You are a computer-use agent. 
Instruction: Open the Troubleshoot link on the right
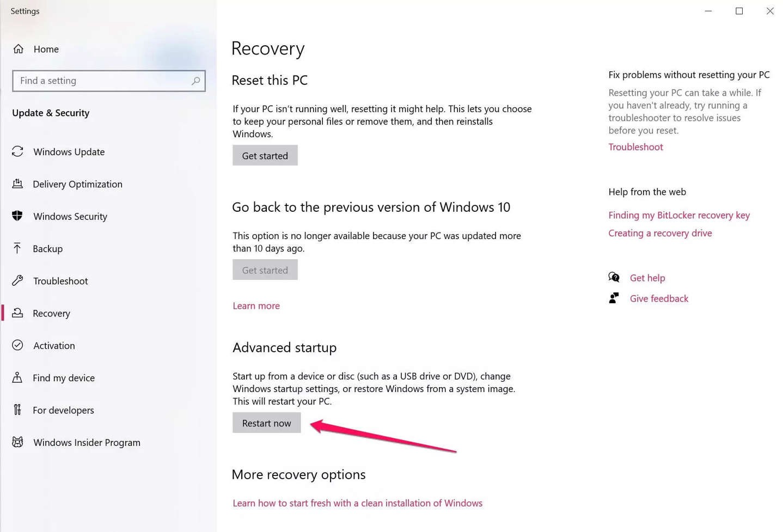click(x=635, y=147)
